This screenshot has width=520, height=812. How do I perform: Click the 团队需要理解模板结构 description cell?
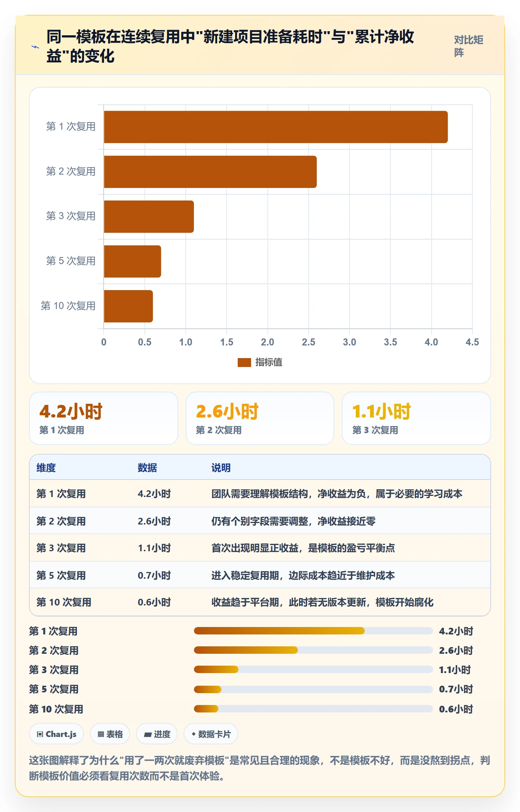[x=337, y=494]
